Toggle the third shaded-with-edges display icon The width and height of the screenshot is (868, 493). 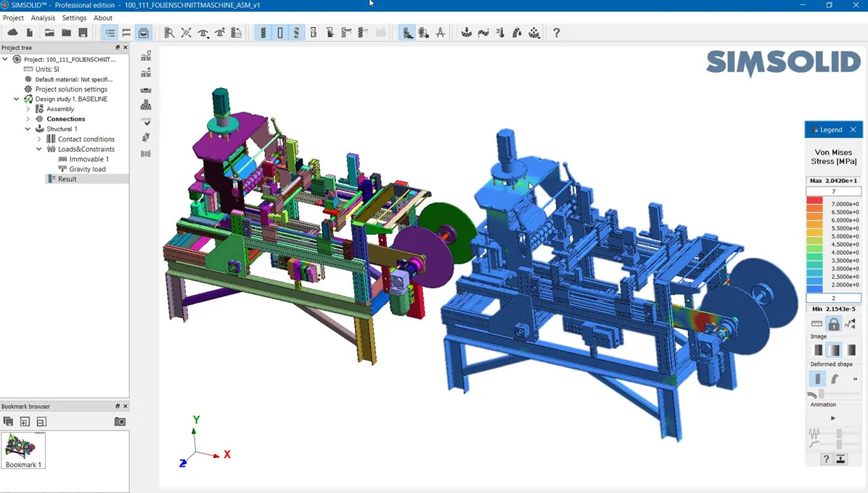click(297, 33)
